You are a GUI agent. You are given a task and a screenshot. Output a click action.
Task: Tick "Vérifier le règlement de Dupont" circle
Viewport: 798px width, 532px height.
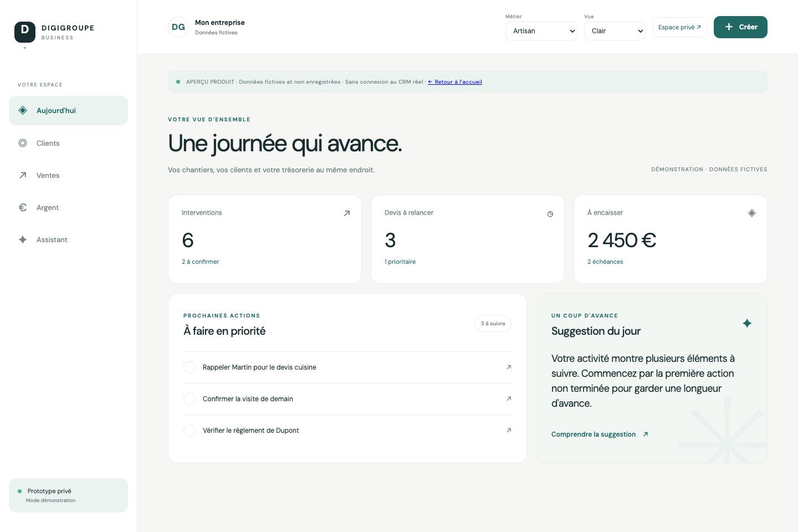[190, 431]
